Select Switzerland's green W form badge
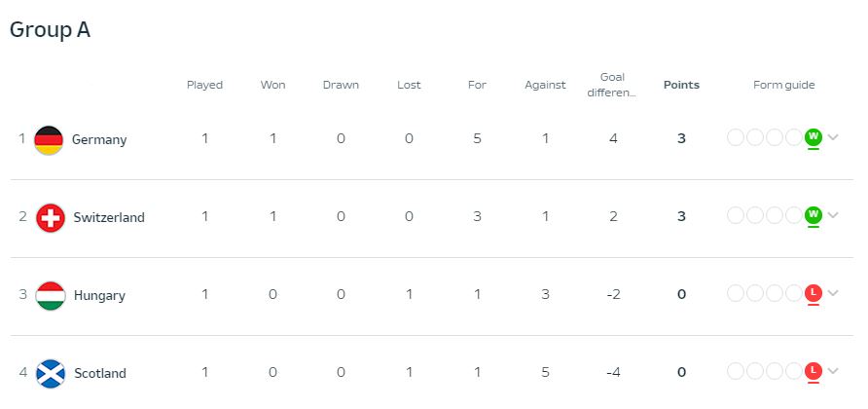The image size is (868, 409). (x=814, y=214)
